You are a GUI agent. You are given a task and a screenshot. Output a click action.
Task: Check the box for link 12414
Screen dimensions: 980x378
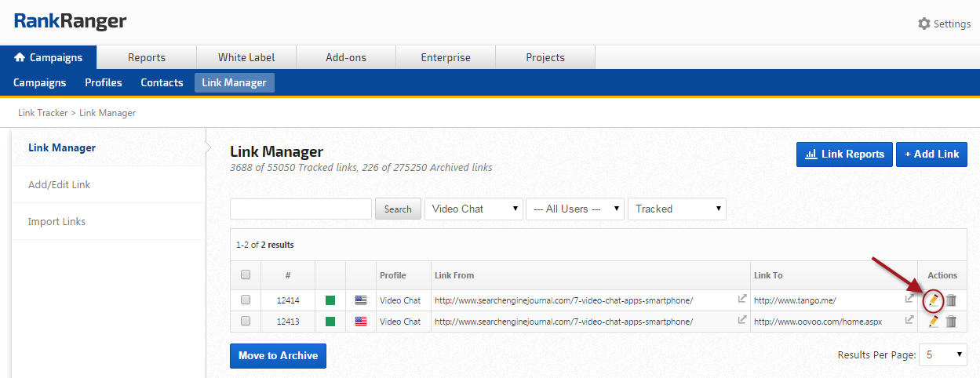246,300
